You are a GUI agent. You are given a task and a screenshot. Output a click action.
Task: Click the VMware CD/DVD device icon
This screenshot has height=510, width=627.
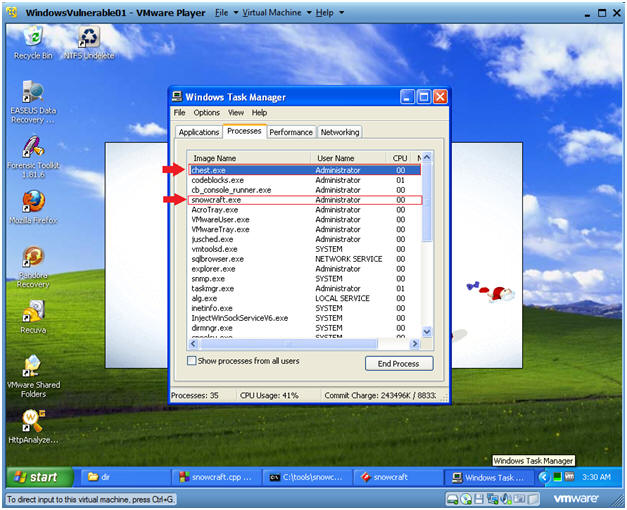tap(466, 499)
